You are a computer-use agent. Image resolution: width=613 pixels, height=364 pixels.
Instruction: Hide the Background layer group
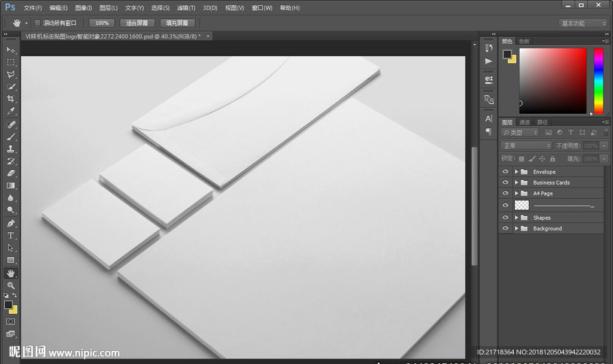point(505,229)
